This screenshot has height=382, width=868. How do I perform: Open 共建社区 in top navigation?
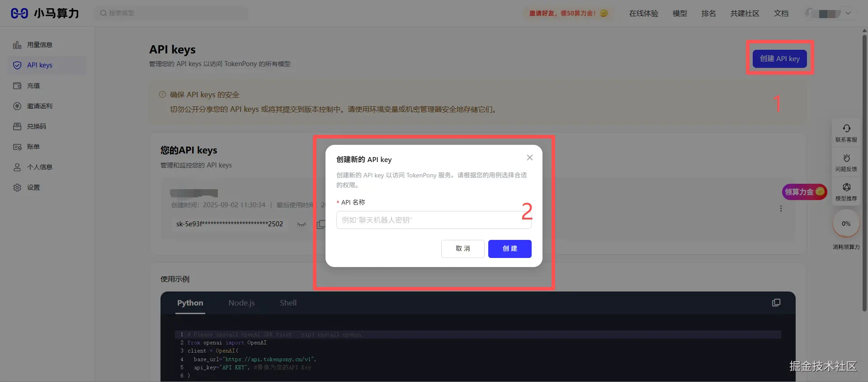(x=745, y=14)
